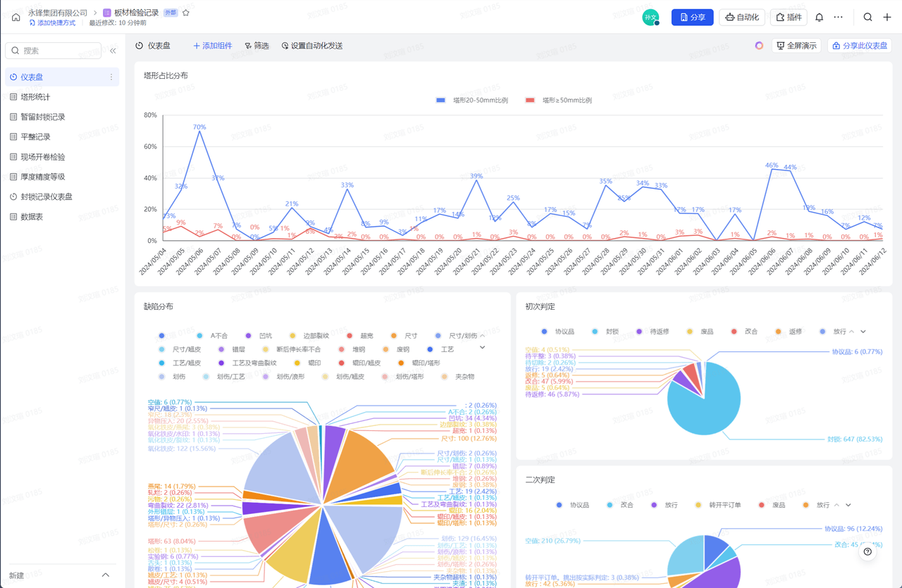Viewport: 902px width, 588px height.
Task: Click the plus icon to create new
Action: click(887, 18)
